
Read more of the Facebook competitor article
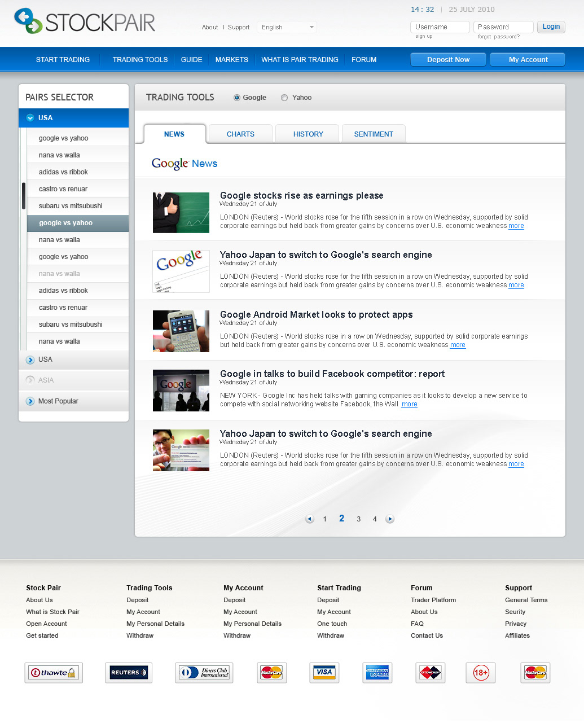(x=409, y=405)
